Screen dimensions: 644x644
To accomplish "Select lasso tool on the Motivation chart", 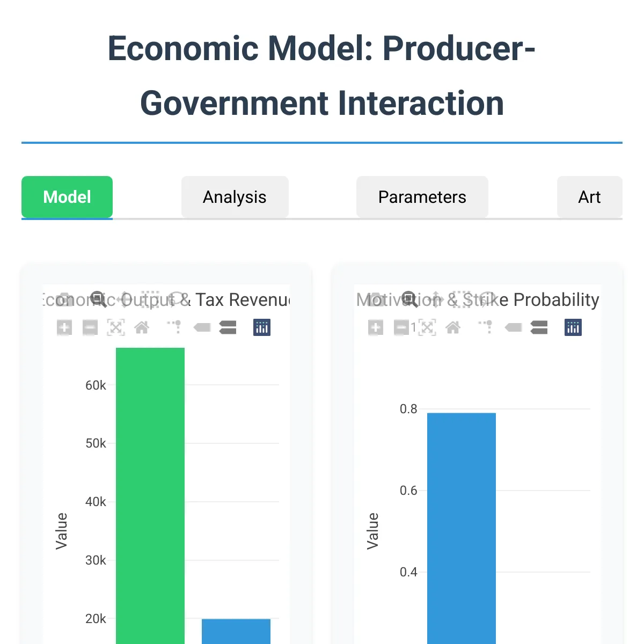I will 487,299.
